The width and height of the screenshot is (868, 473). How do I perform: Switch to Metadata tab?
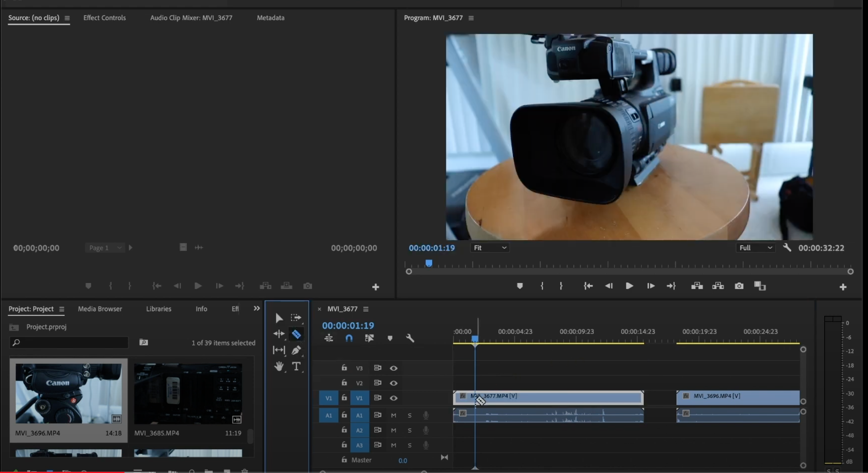270,18
